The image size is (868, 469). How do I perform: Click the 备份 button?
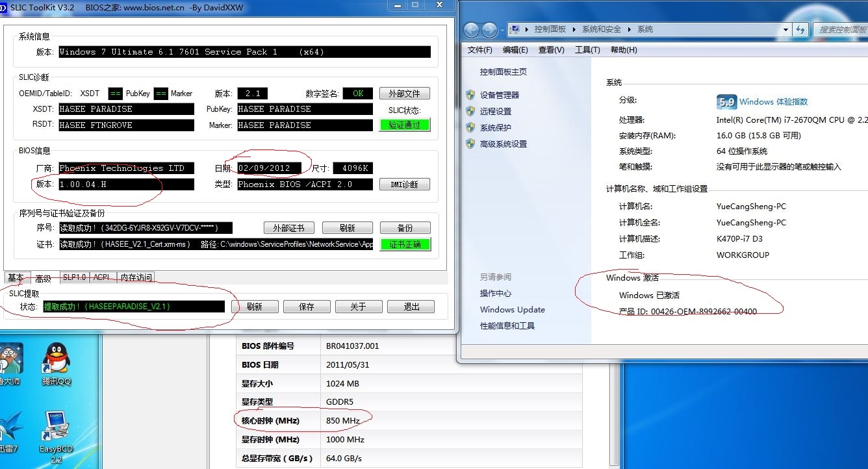405,228
